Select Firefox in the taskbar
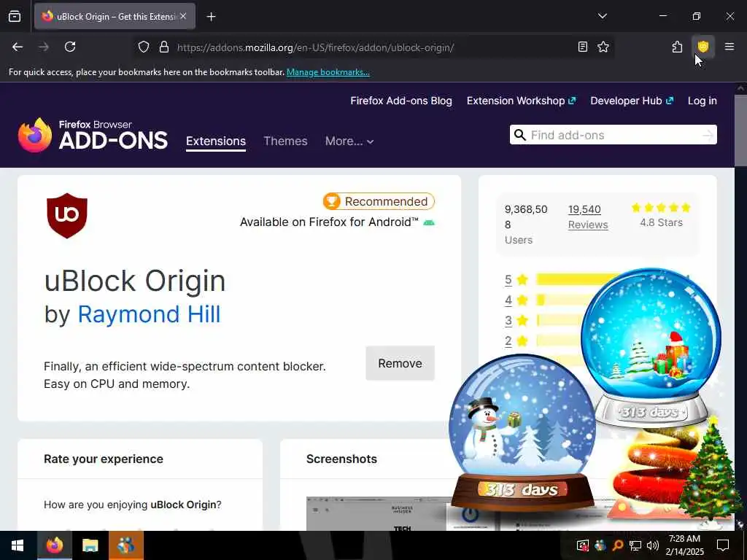Image resolution: width=747 pixels, height=560 pixels. [x=55, y=545]
